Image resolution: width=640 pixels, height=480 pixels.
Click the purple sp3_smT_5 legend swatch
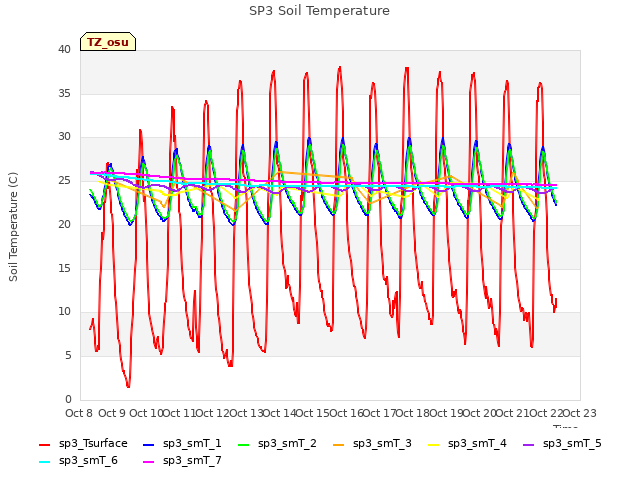click(529, 444)
